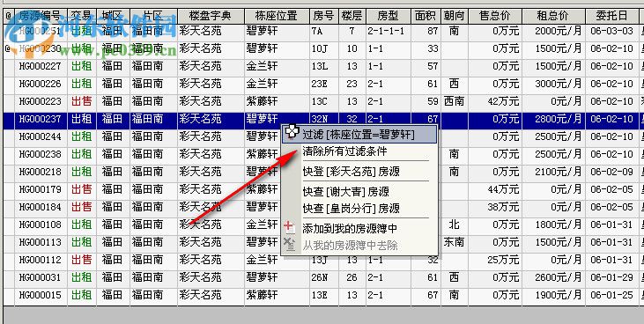Choose 添加到我的房源簿中 menu item
644x324 pixels.
(x=350, y=228)
